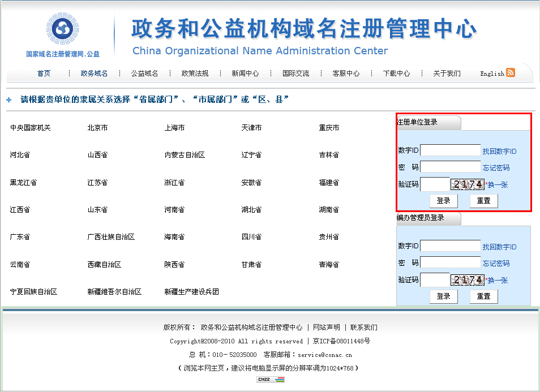The image size is (540, 392).
Task: Open the 公益域名 menu item
Action: click(144, 74)
